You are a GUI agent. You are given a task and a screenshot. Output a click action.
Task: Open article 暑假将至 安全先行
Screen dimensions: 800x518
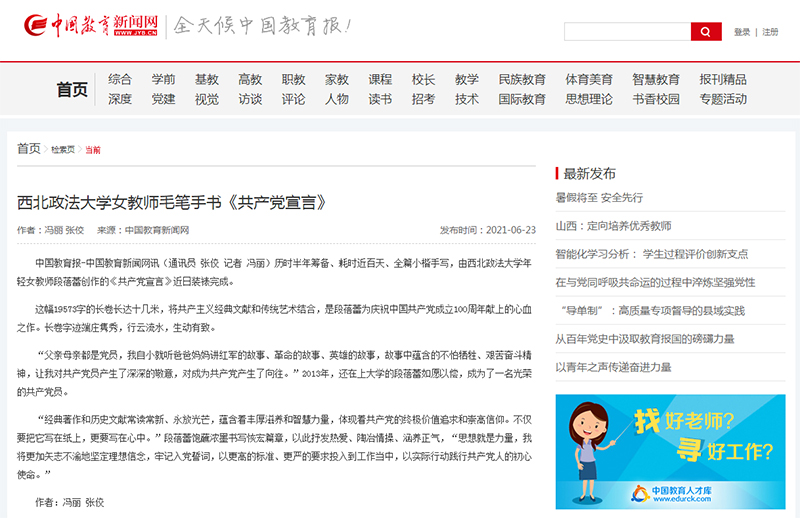[x=599, y=198]
